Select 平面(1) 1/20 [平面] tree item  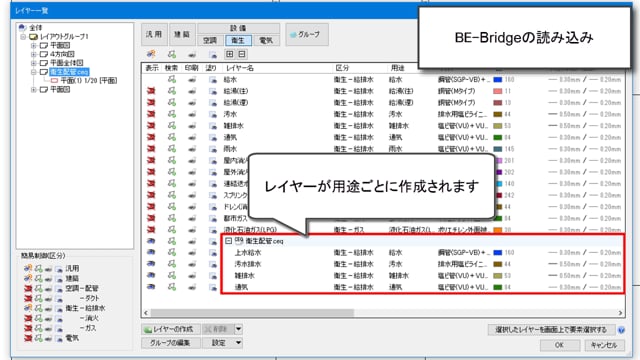click(89, 81)
